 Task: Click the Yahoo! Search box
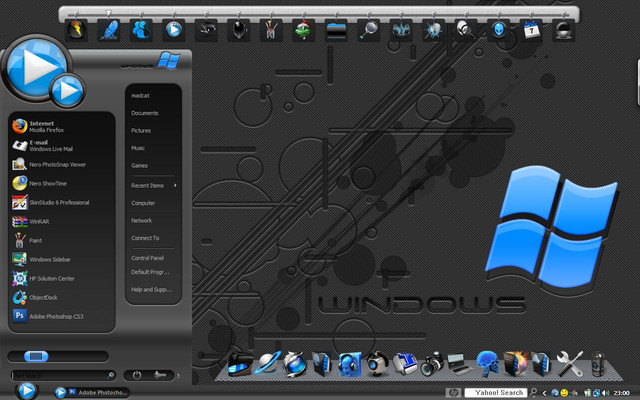tap(495, 393)
